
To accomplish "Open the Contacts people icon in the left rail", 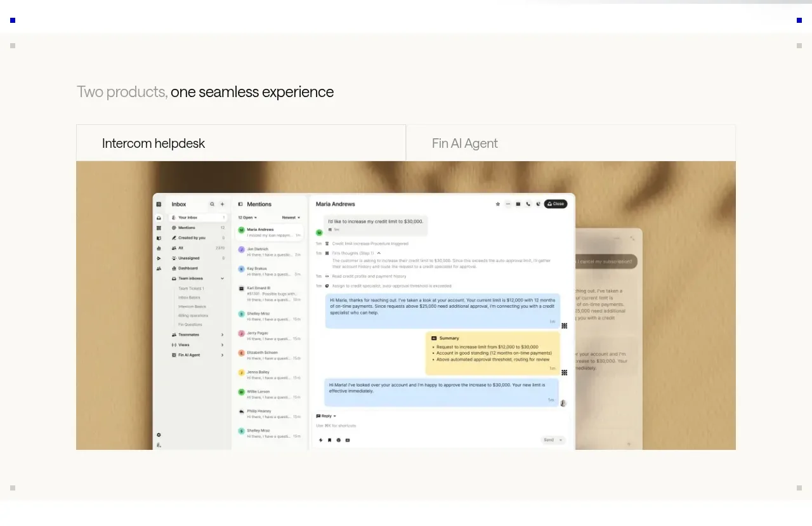I will (x=159, y=268).
